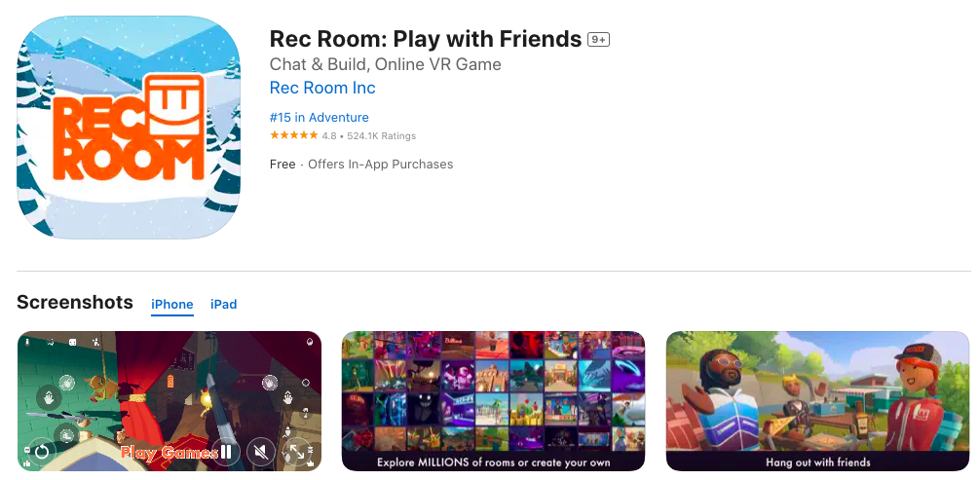Click the 524.1K Ratings text
980x480 pixels.
tap(381, 135)
